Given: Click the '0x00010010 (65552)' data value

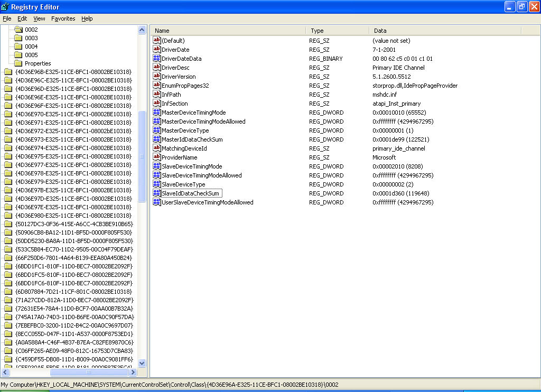Looking at the screenshot, I should (399, 113).
